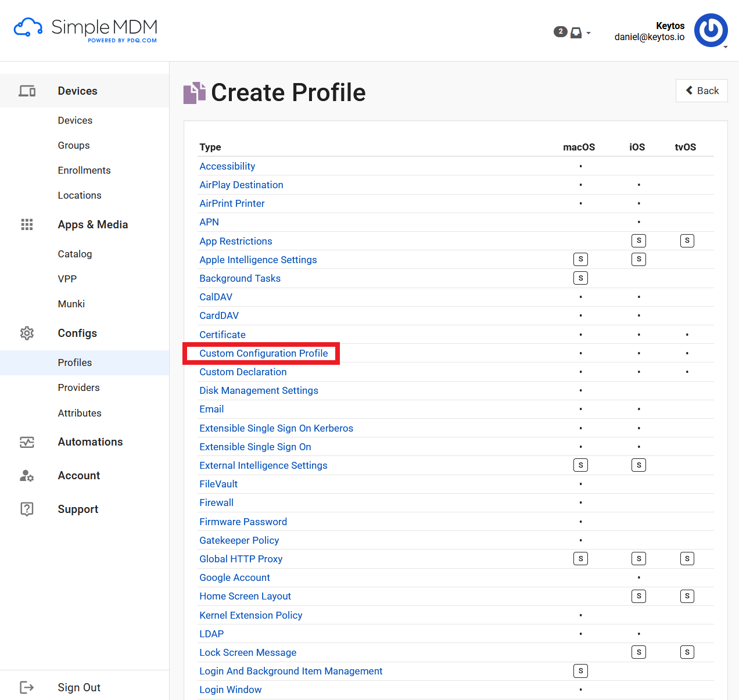Screen dimensions: 739x700
Task: Click External Intelligence Settings iOS supervised badge
Action: [x=638, y=465]
